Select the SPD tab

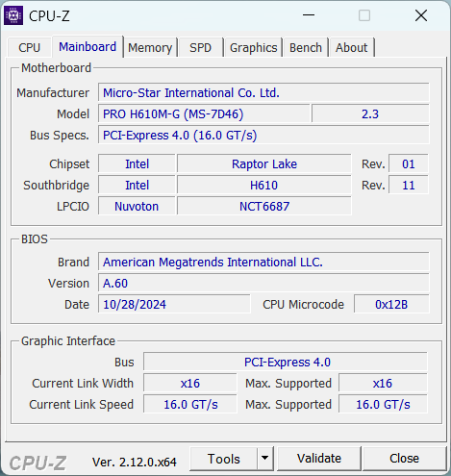pyautogui.click(x=200, y=47)
